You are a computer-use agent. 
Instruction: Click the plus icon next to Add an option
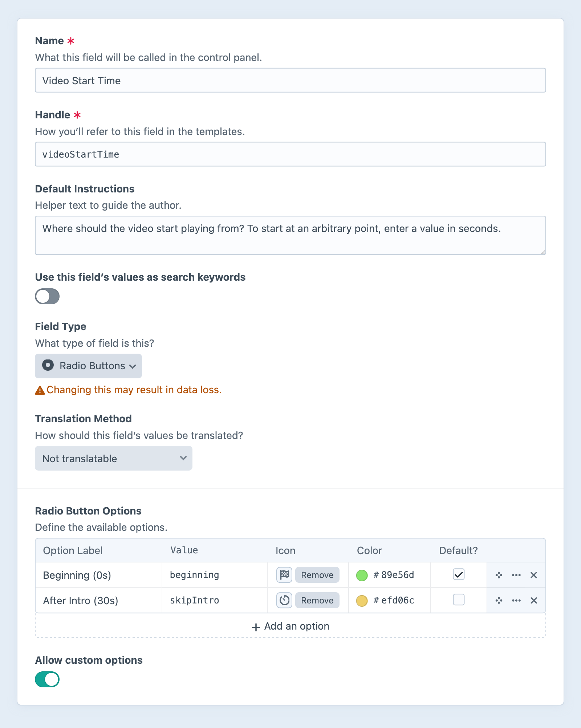255,626
